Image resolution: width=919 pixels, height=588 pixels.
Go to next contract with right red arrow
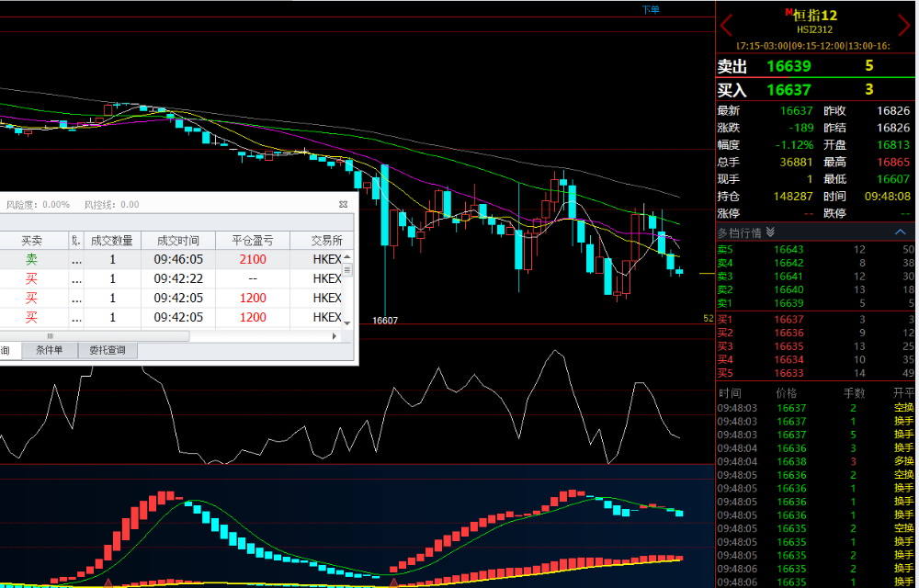tap(903, 25)
